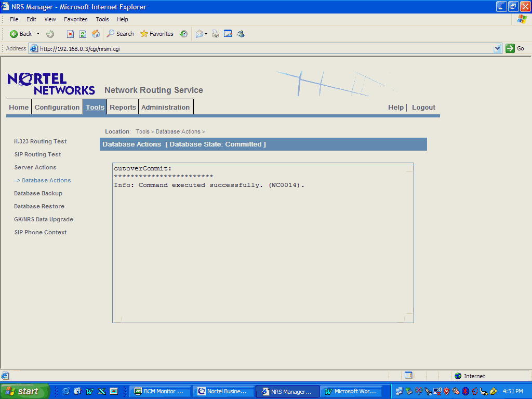Click the Help link near Logout
The image size is (532, 399).
(396, 107)
